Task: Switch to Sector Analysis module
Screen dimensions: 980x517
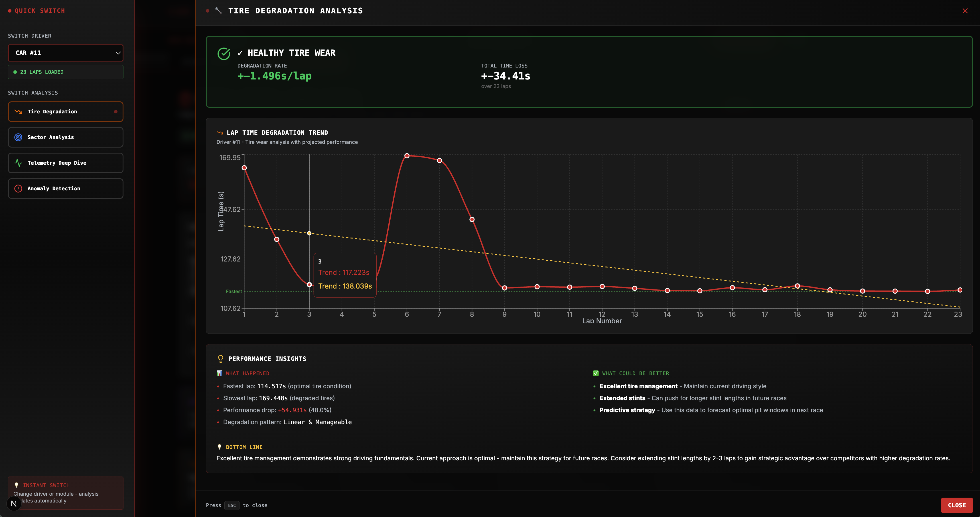Action: tap(65, 137)
